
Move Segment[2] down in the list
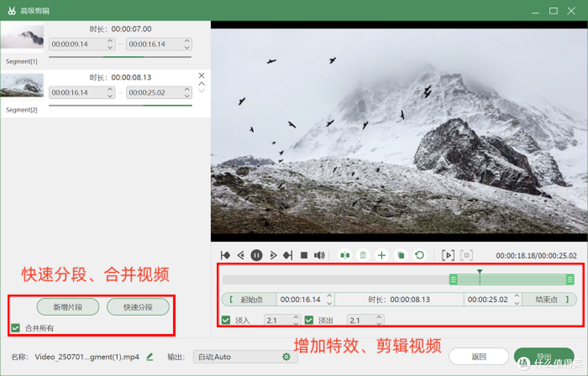click(201, 90)
